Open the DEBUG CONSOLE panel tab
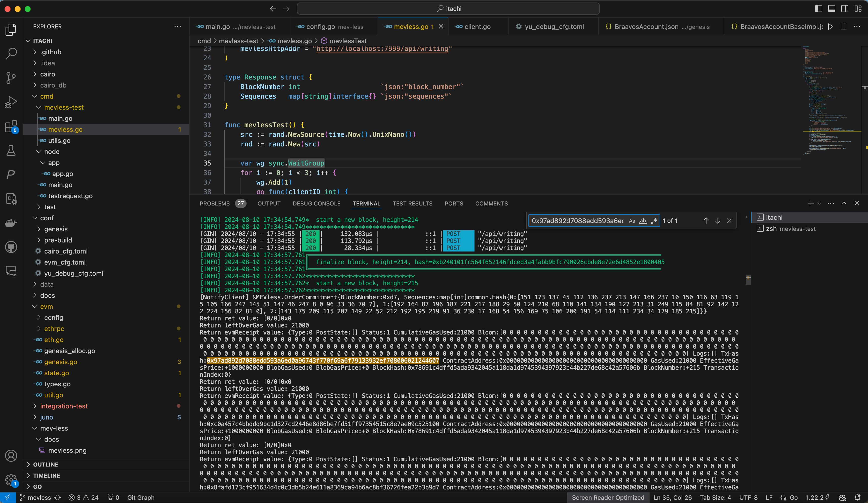 (316, 203)
